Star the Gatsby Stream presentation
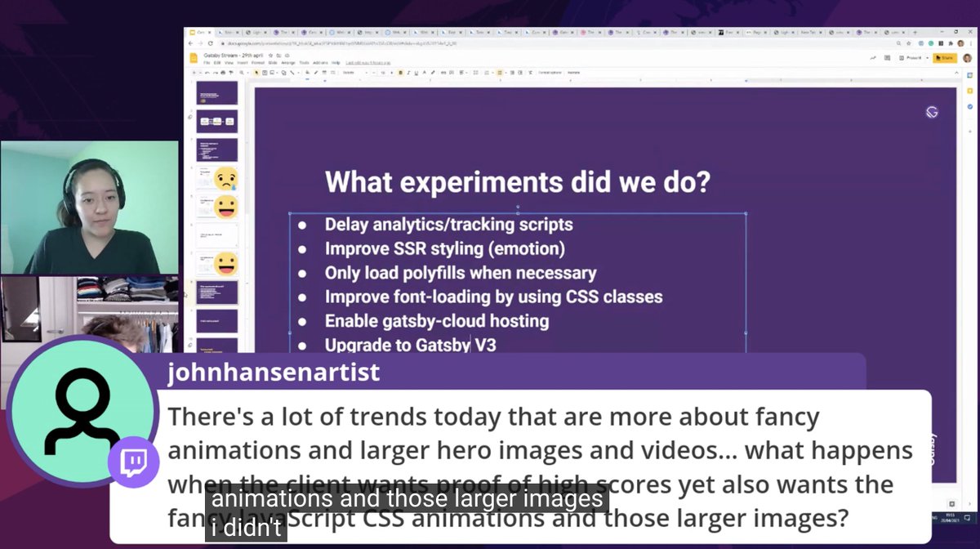This screenshot has width=980, height=549. coord(270,55)
